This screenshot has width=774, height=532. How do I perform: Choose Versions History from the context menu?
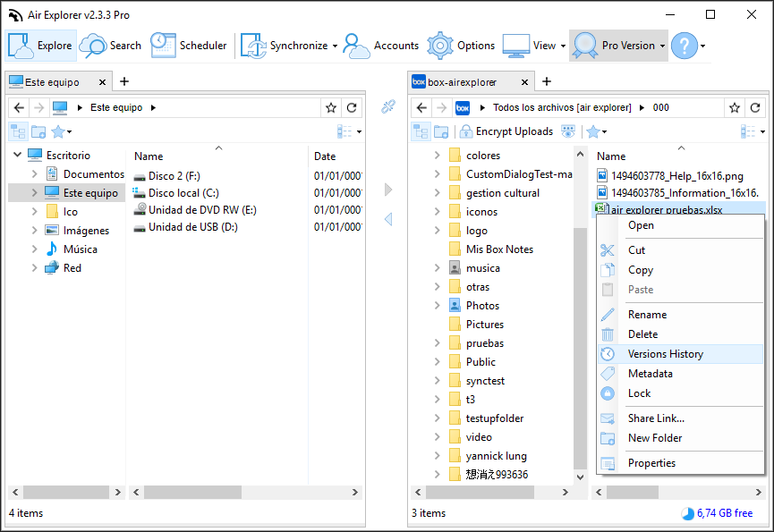680,354
